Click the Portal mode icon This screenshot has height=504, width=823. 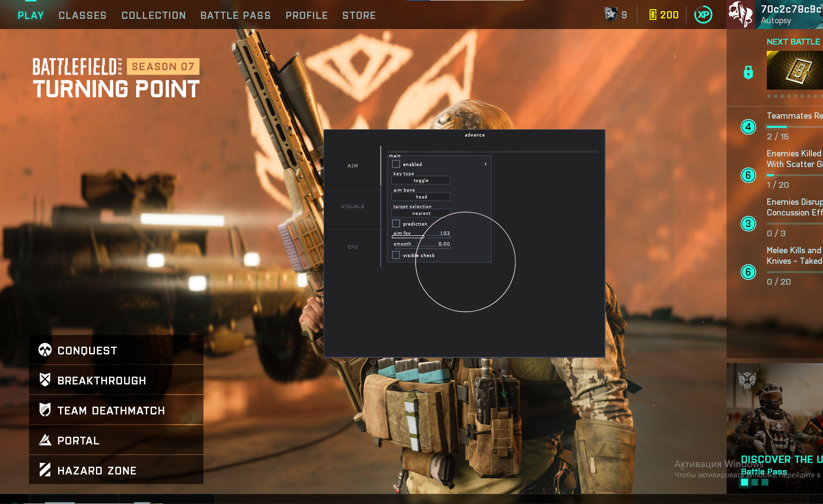pyautogui.click(x=45, y=440)
